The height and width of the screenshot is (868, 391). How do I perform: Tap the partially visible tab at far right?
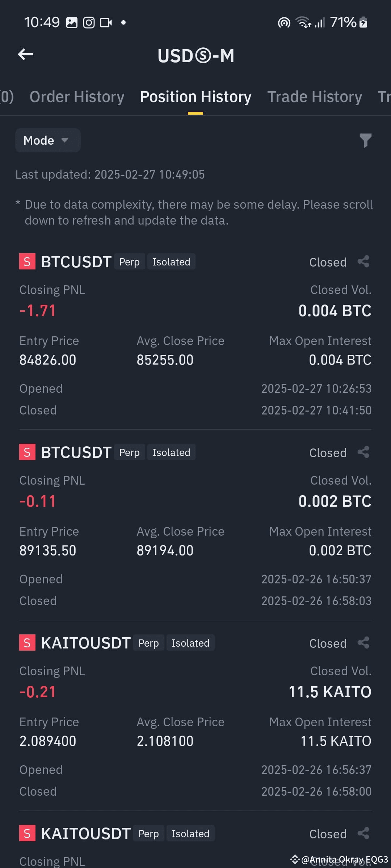click(384, 97)
